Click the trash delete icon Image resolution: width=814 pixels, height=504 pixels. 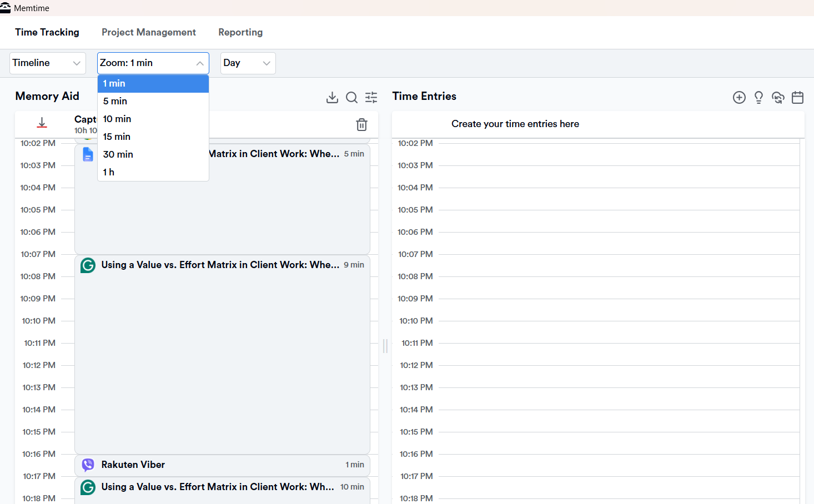pyautogui.click(x=361, y=124)
